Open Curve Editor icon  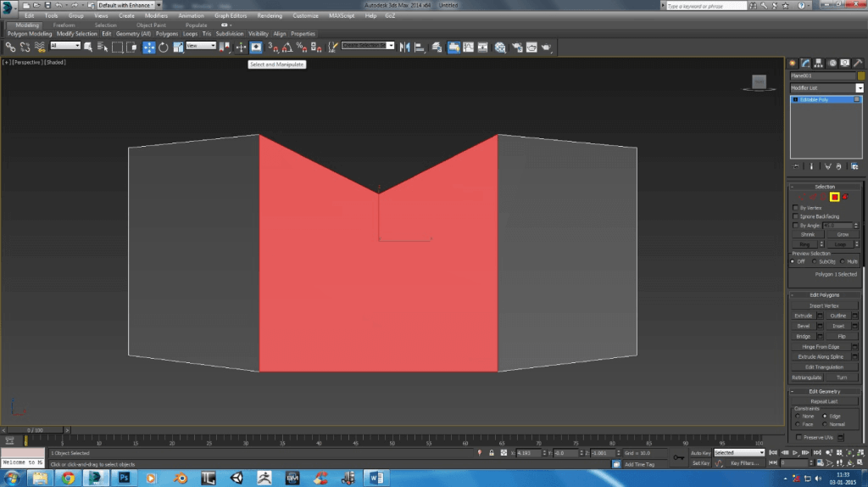[468, 48]
